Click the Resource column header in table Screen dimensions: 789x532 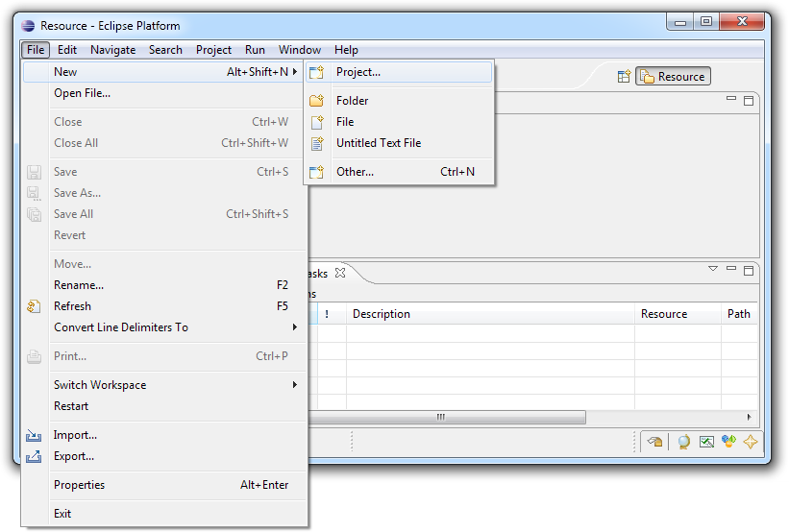click(x=678, y=314)
